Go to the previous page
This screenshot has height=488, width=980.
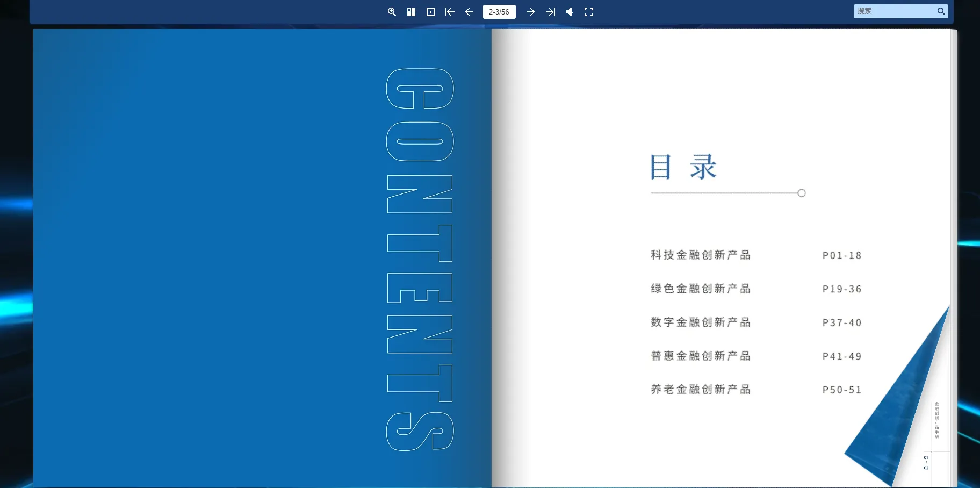point(469,12)
